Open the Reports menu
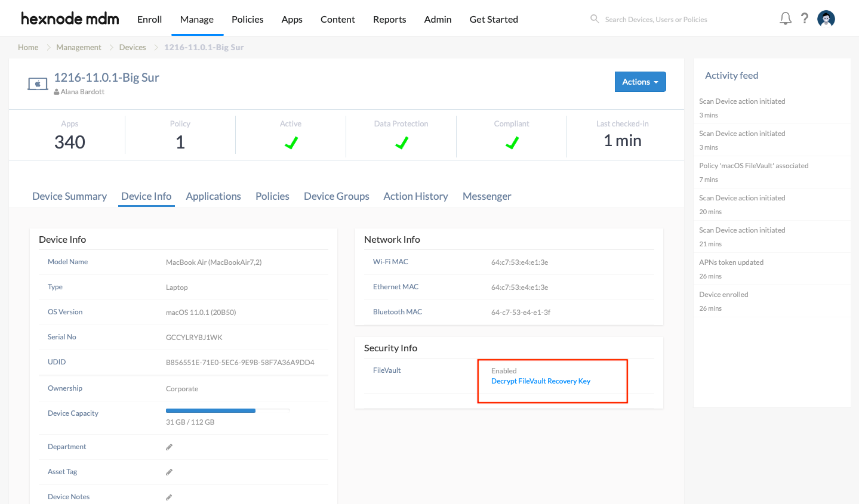The width and height of the screenshot is (859, 504). 390,19
